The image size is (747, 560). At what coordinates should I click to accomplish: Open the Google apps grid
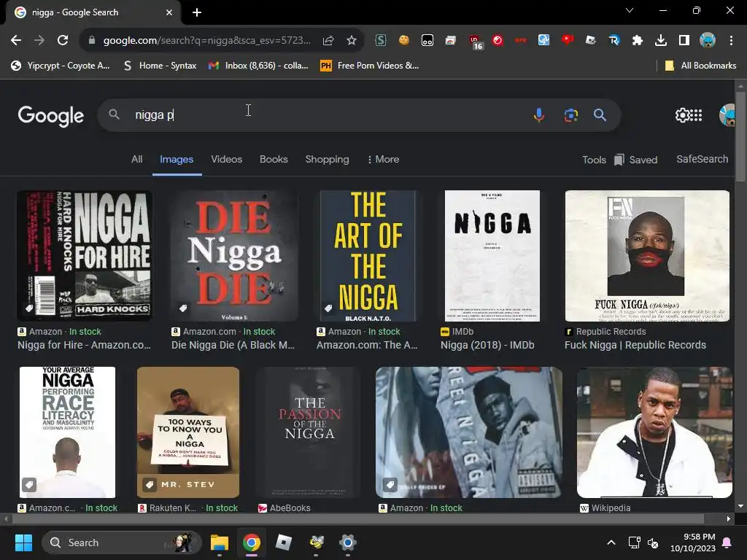point(697,114)
